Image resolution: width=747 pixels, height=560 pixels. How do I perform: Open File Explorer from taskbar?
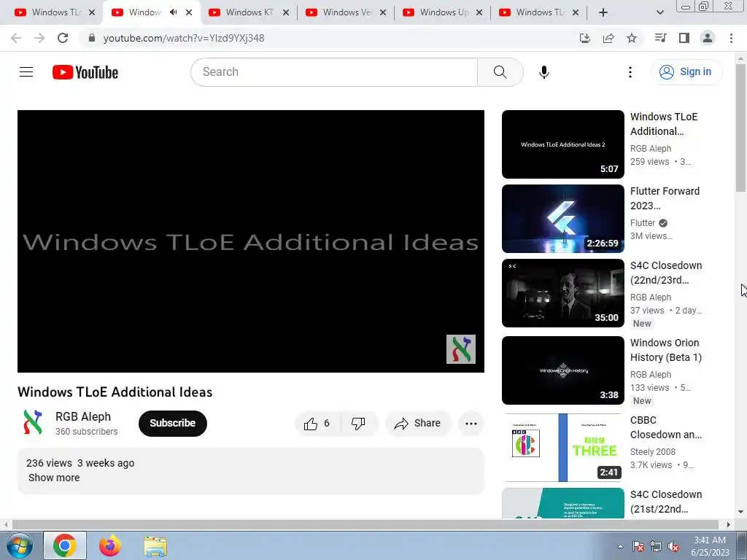pyautogui.click(x=155, y=545)
